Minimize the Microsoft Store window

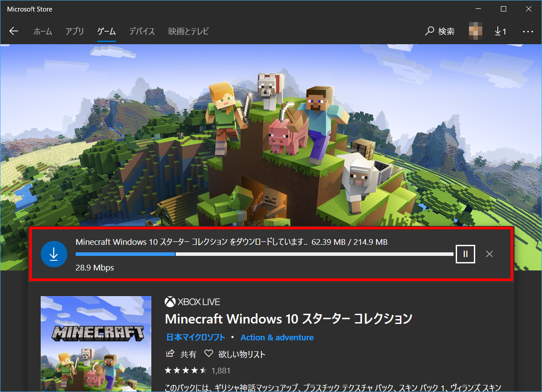[477, 9]
